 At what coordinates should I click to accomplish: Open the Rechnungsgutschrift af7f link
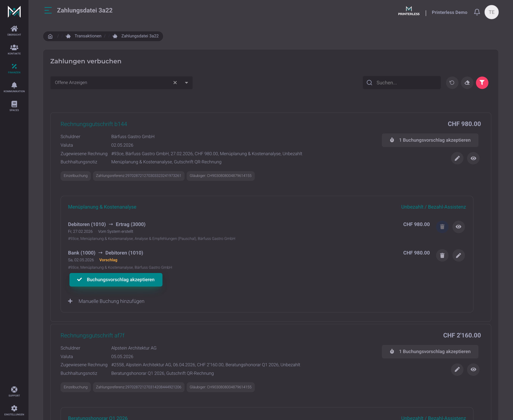(x=92, y=335)
